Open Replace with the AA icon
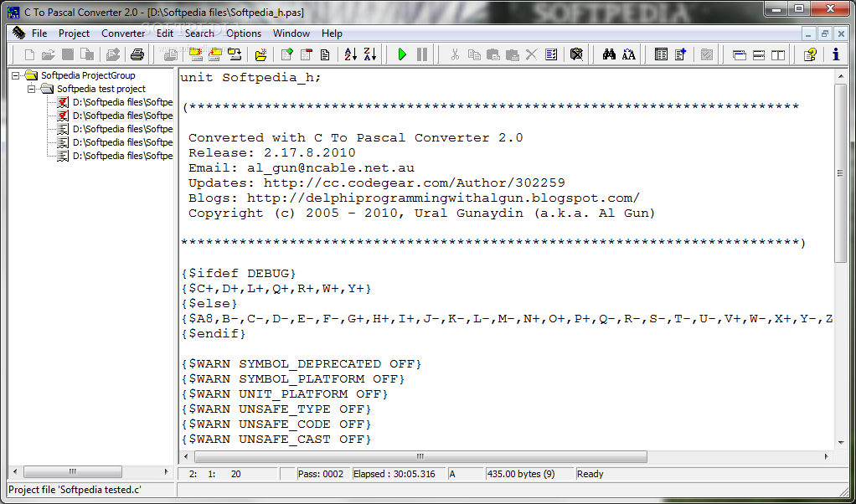The width and height of the screenshot is (856, 504). pos(629,54)
